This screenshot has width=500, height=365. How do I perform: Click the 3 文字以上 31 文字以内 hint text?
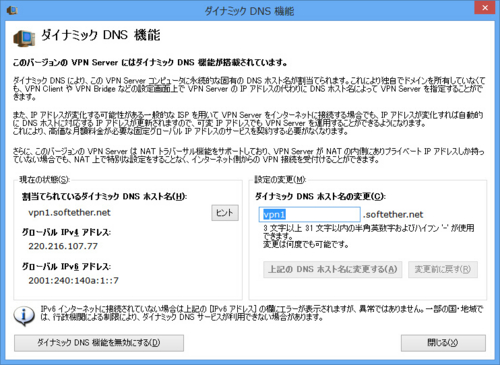point(369,236)
